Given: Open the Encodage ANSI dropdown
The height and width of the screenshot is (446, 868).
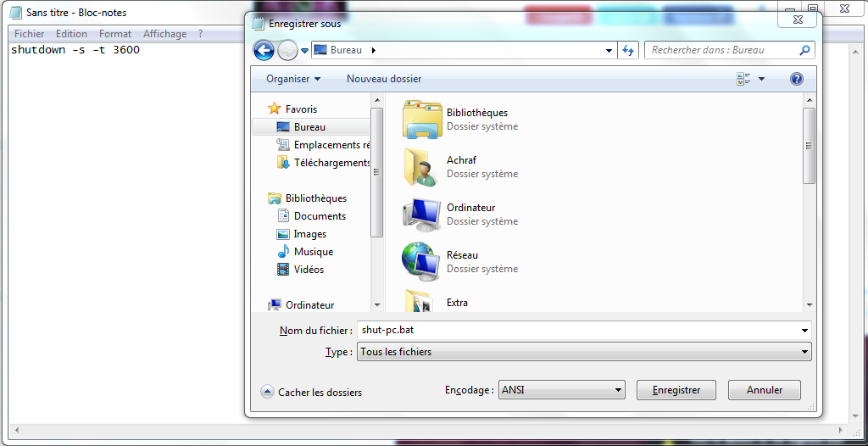Looking at the screenshot, I should tap(562, 390).
